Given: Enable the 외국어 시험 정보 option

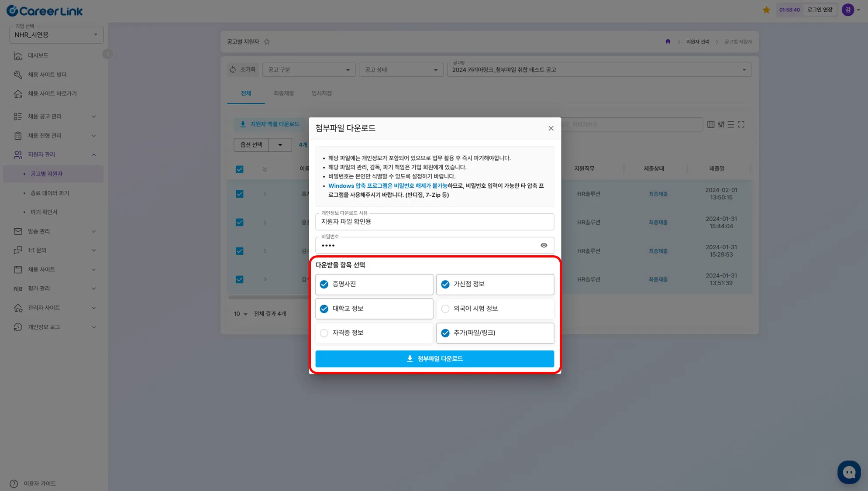Looking at the screenshot, I should click(x=445, y=309).
